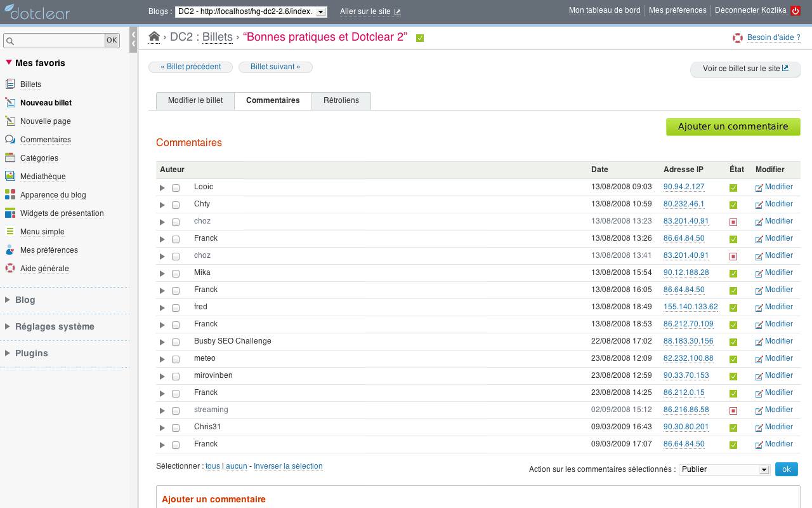Click the help lifebuoy icon beside Besoin d'aide
The height and width of the screenshot is (508, 812).
[x=738, y=38]
